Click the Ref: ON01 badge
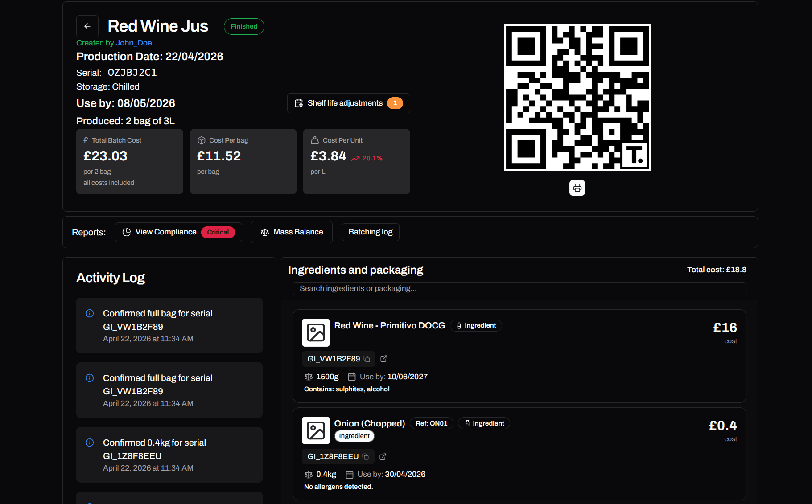 431,423
